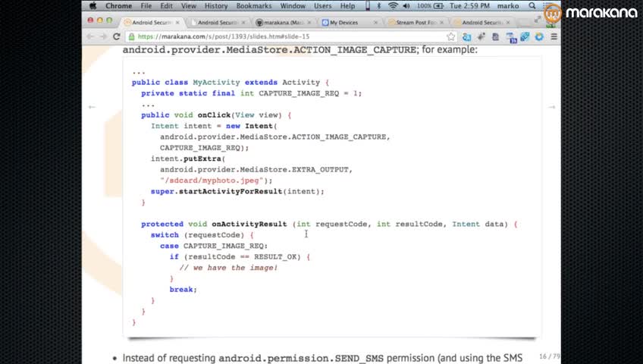Click 'Intent intent = new Intent(' line

(214, 126)
